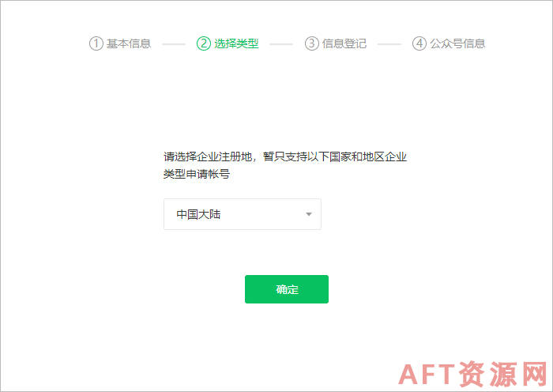Click the green circled number 2 icon
The width and height of the screenshot is (553, 392).
coord(204,43)
